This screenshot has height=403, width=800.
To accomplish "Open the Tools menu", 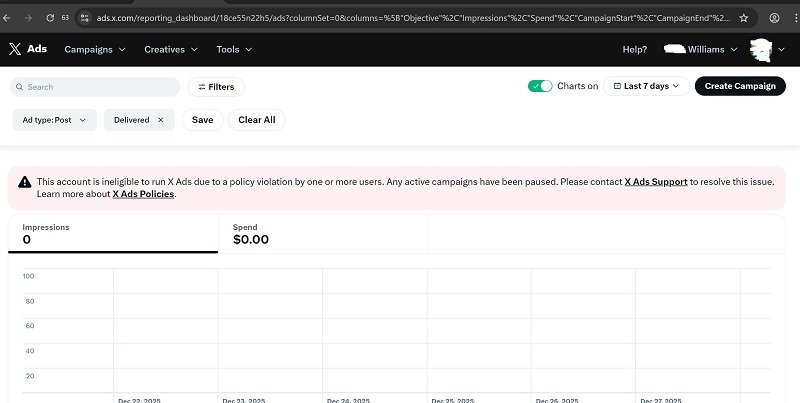I will point(234,49).
